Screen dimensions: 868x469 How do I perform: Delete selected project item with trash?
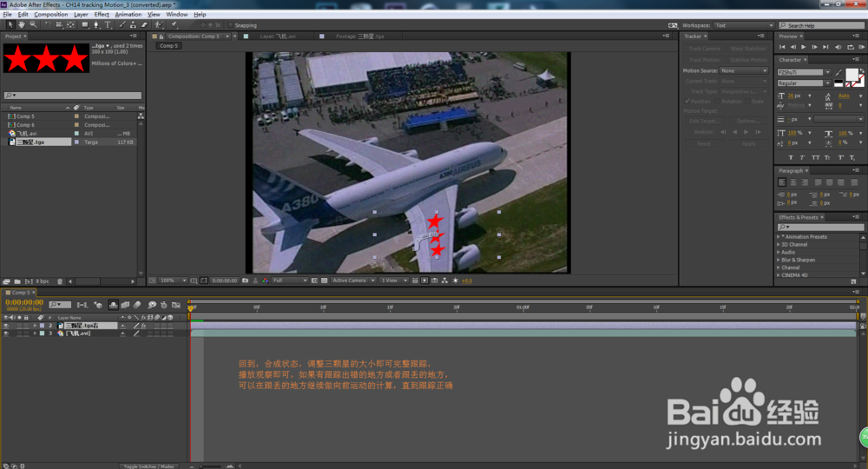pos(60,281)
